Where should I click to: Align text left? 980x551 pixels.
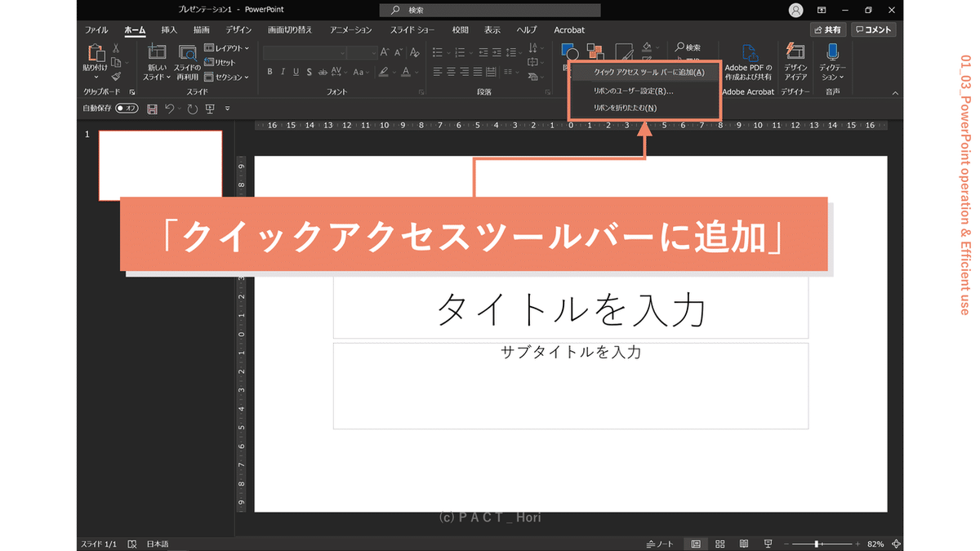tap(438, 72)
